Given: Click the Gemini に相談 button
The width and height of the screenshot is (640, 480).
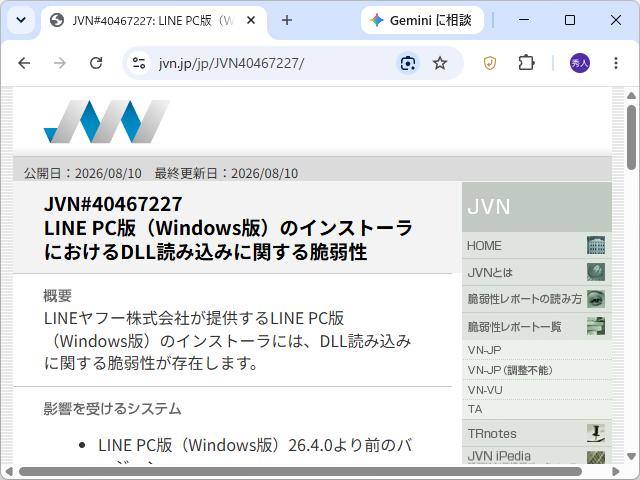Looking at the screenshot, I should [422, 20].
